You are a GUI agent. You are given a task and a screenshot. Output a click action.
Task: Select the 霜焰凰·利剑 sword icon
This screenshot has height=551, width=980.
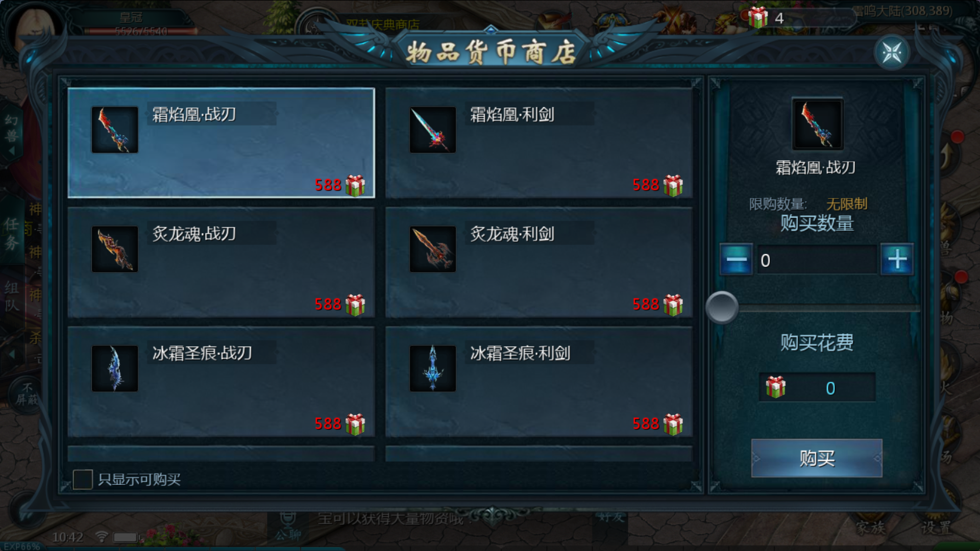[x=433, y=130]
